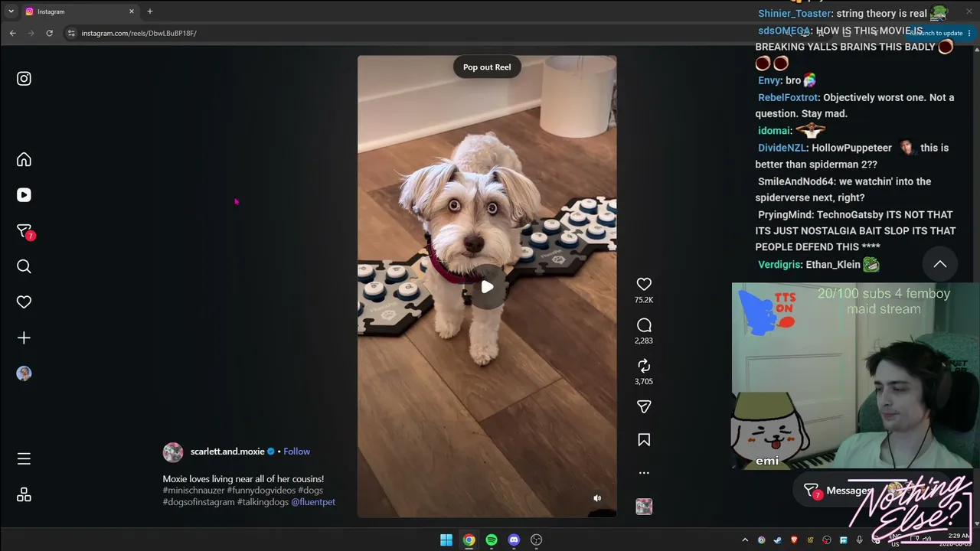Open notifications heart in the sidebar

tap(24, 302)
